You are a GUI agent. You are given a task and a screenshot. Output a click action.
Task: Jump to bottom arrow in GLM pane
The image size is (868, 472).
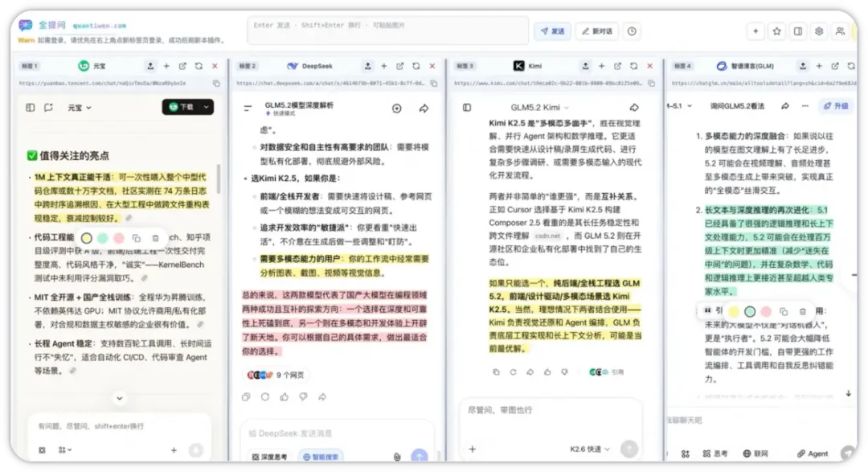[848, 393]
